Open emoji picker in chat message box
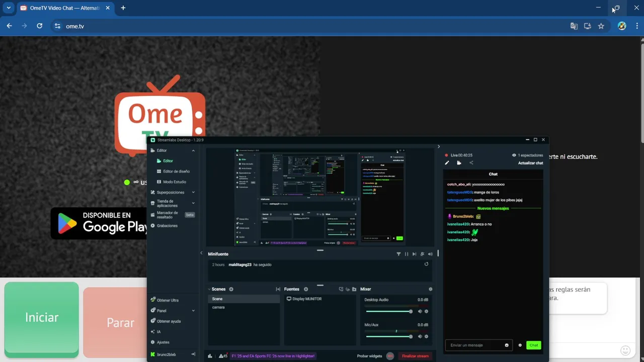 (x=507, y=345)
